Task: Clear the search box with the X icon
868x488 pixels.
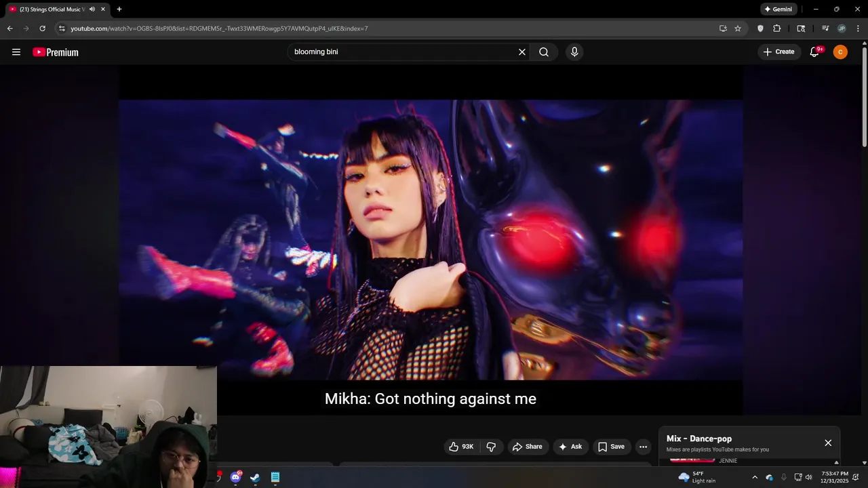Action: [522, 52]
